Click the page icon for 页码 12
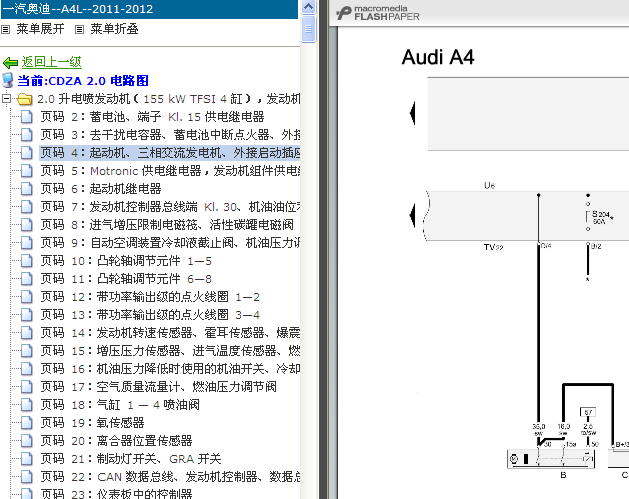Image resolution: width=629 pixels, height=499 pixels. (26, 297)
